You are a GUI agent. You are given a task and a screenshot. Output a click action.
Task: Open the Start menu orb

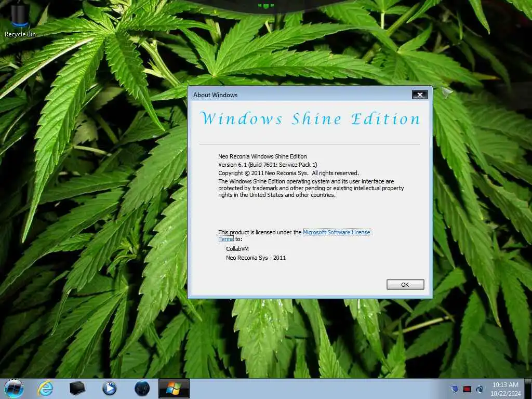pyautogui.click(x=14, y=389)
